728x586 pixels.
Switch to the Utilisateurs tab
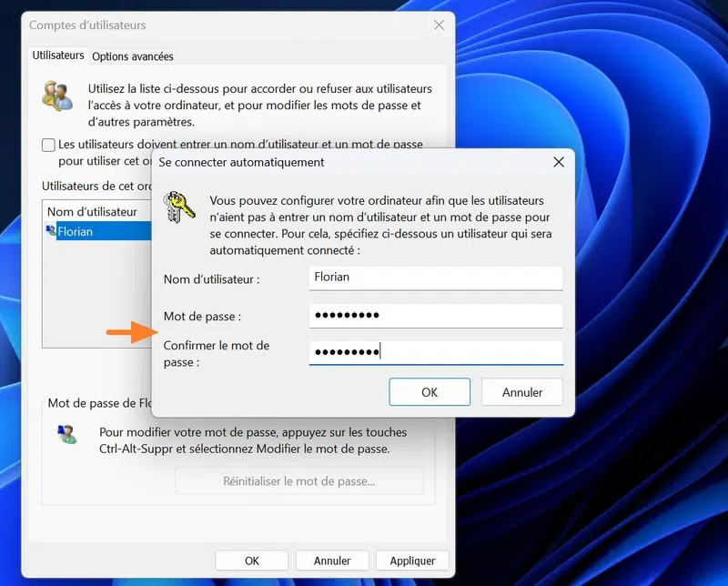point(58,56)
